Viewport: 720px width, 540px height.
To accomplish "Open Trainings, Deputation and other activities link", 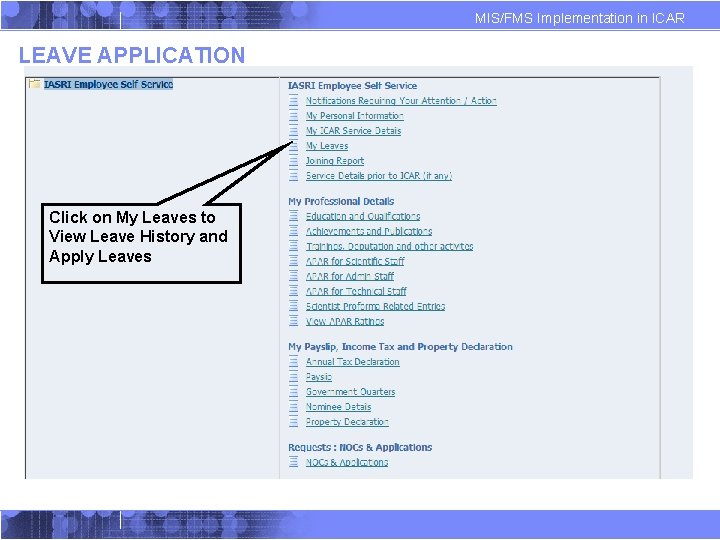I will click(x=389, y=246).
